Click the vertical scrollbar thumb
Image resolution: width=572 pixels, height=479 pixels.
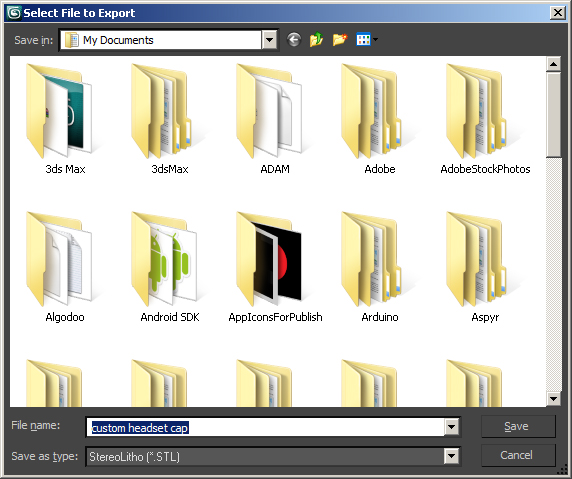(x=553, y=115)
